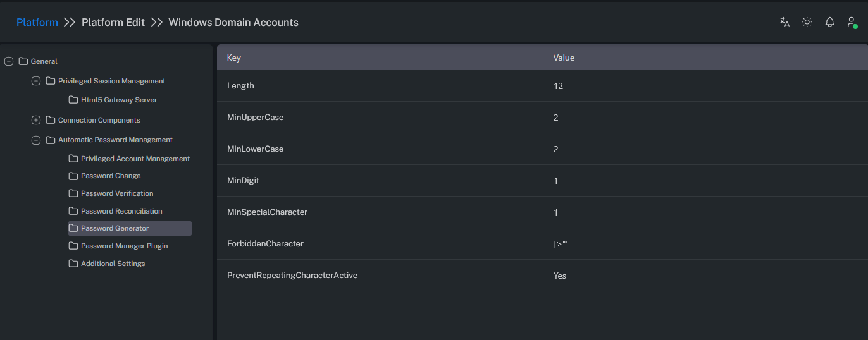Screen dimensions: 868x340
Task: Click the Password Verification folder icon
Action: (73, 193)
